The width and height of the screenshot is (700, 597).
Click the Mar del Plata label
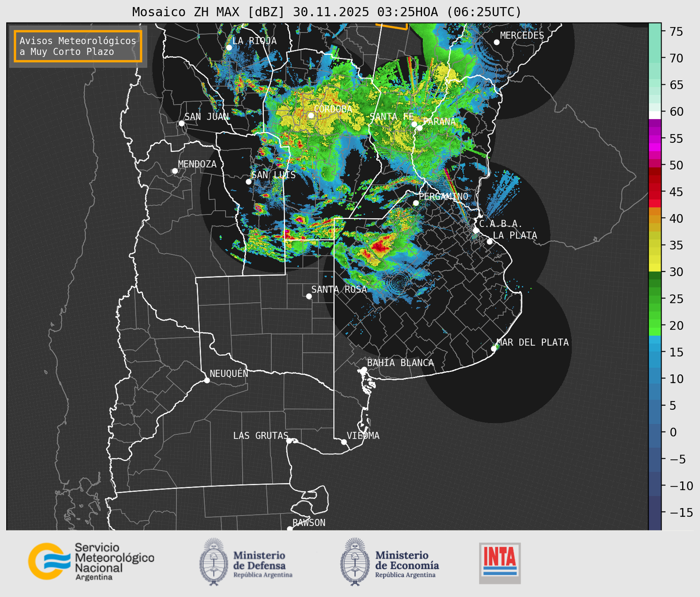532,343
